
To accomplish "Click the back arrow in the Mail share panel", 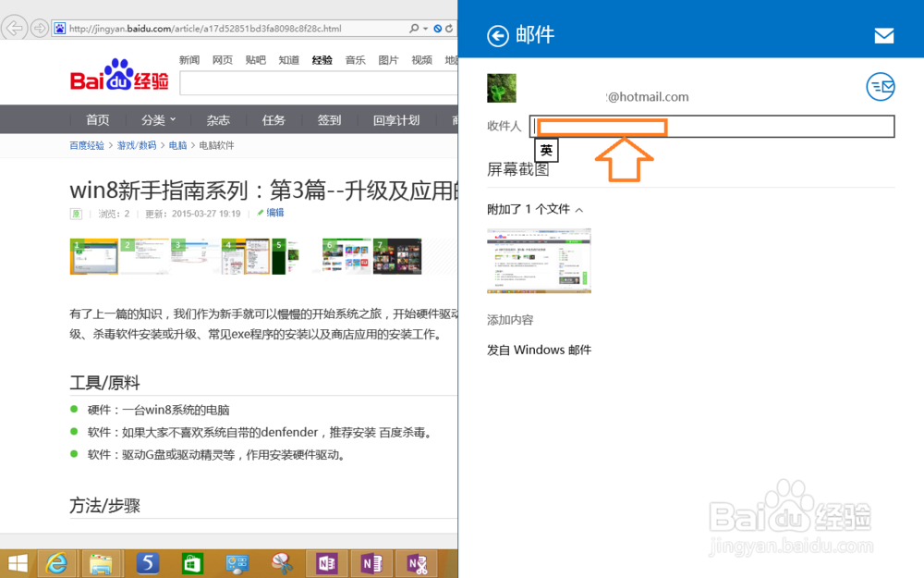I will [498, 36].
